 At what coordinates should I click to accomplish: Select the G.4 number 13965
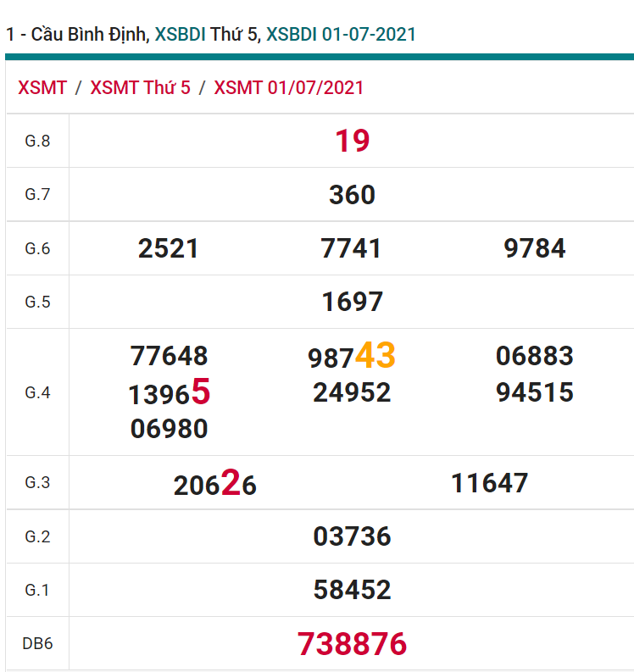[x=169, y=393]
